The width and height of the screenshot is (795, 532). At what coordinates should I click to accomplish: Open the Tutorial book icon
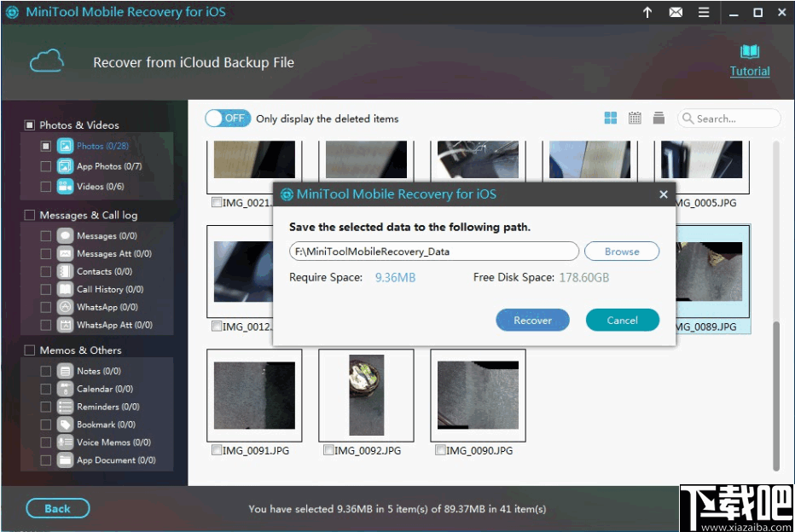(750, 51)
